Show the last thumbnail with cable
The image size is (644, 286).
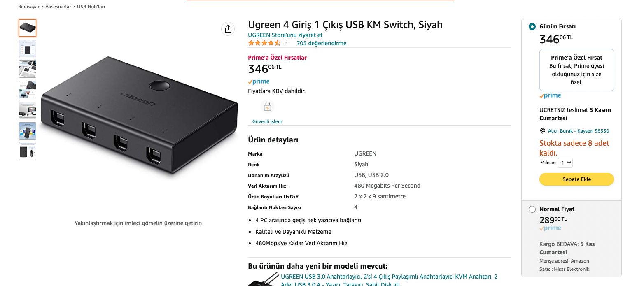tap(28, 151)
